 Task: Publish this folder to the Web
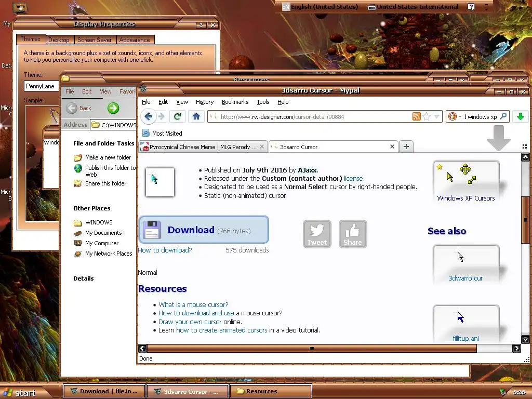(105, 171)
